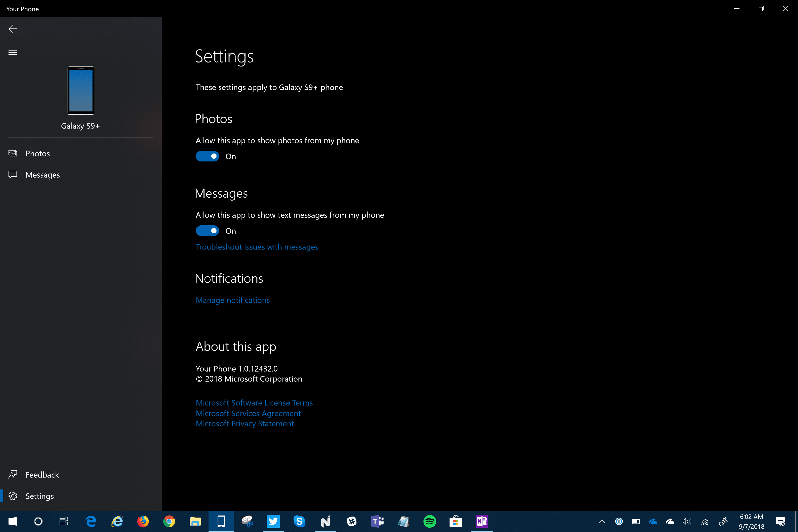Open the OneNote taskbar icon
This screenshot has width=798, height=532.
[482, 521]
